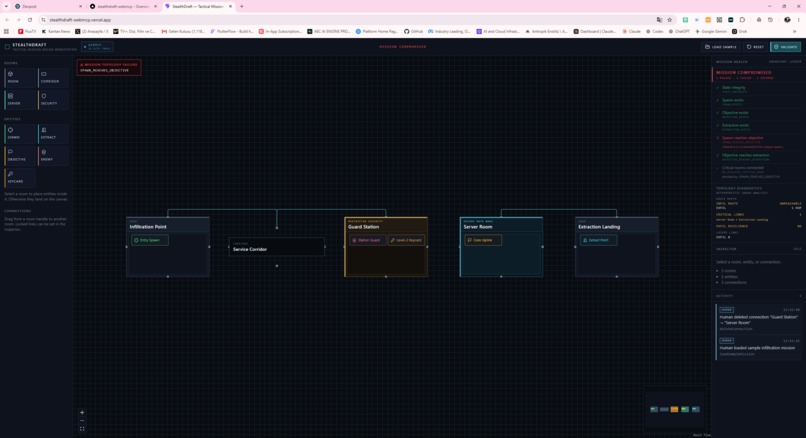Click the Critical rooms connected check row
806x438 pixels.
coord(758,172)
